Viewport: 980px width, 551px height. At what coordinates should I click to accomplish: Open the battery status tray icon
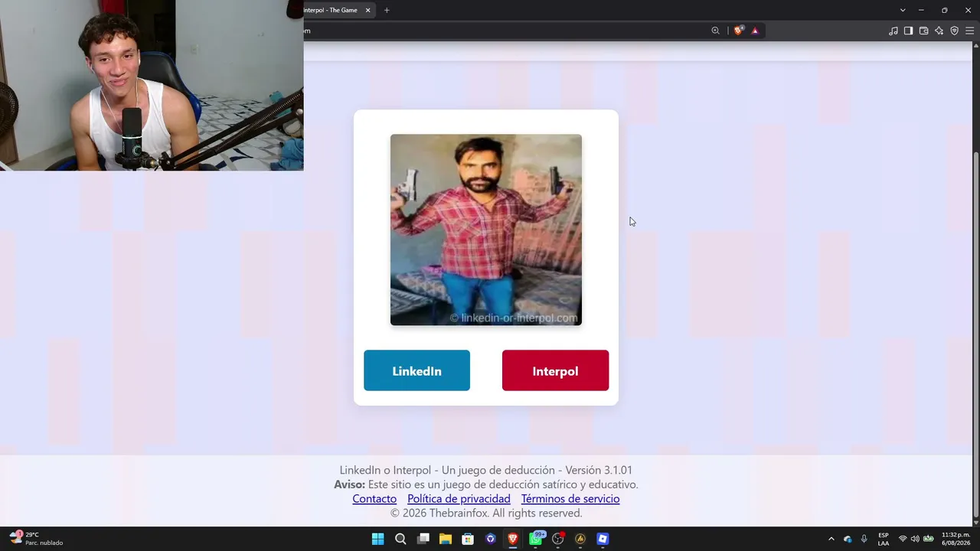coord(928,539)
